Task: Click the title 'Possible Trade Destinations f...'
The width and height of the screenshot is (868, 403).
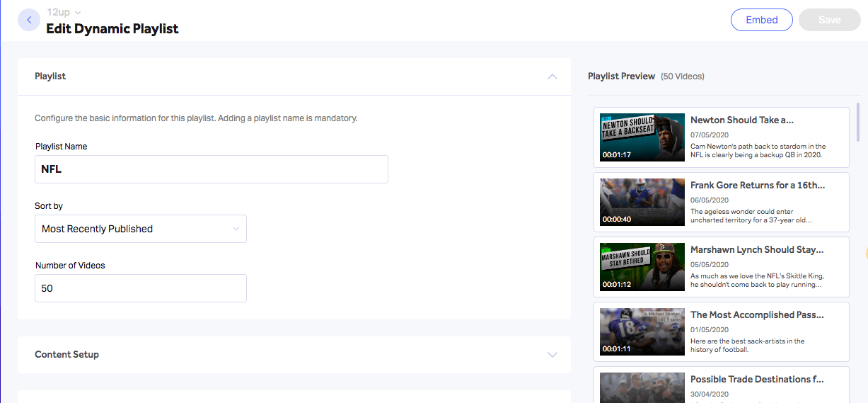Action: [757, 379]
